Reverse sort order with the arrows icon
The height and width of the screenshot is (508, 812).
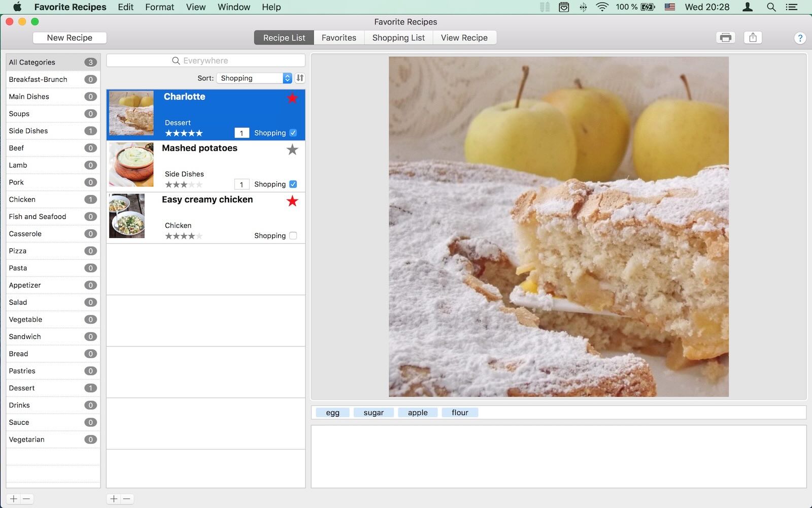(x=300, y=78)
